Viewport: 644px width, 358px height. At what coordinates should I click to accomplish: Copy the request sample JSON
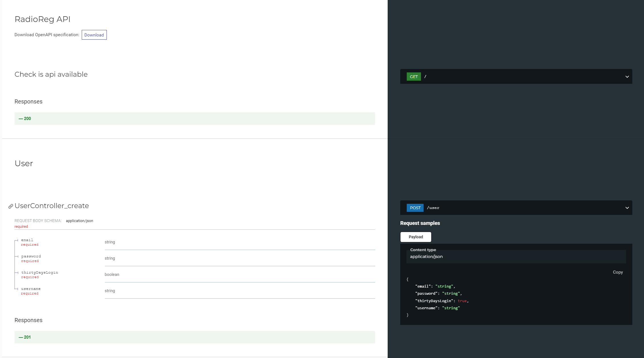click(x=618, y=272)
